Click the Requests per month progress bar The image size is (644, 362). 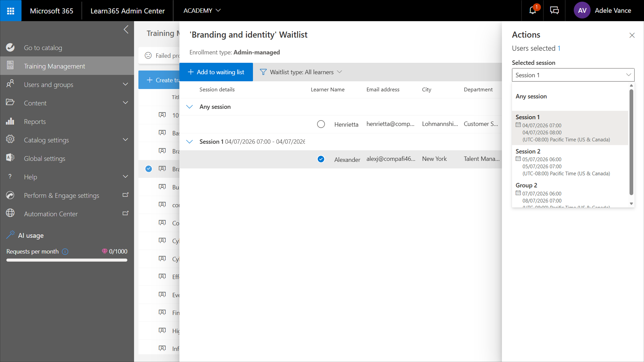point(67,260)
